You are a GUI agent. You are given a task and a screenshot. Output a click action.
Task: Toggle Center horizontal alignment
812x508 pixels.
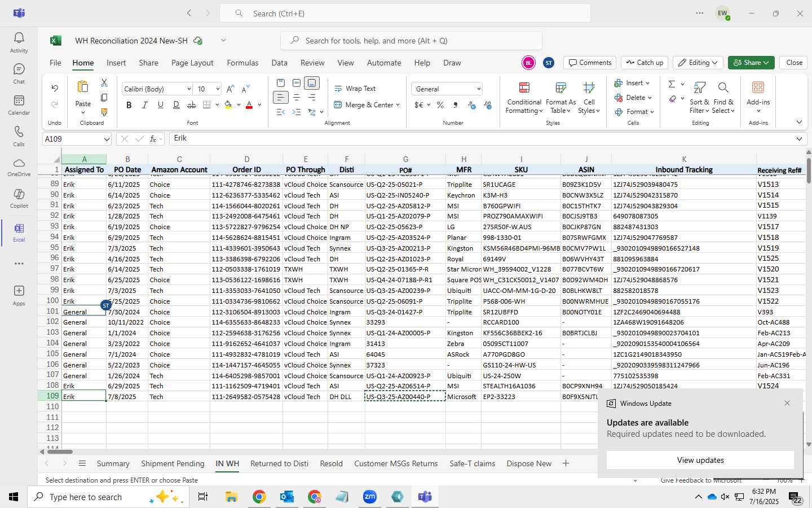click(x=296, y=98)
